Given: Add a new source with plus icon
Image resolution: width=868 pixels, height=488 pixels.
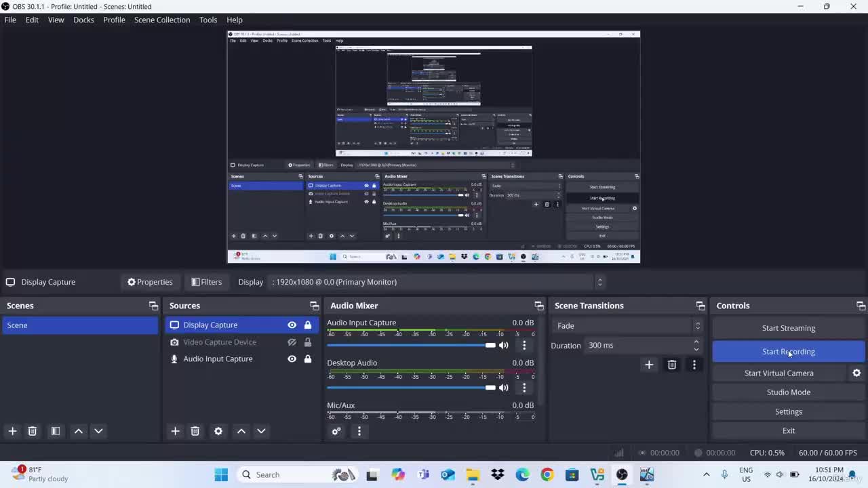Looking at the screenshot, I should point(175,431).
